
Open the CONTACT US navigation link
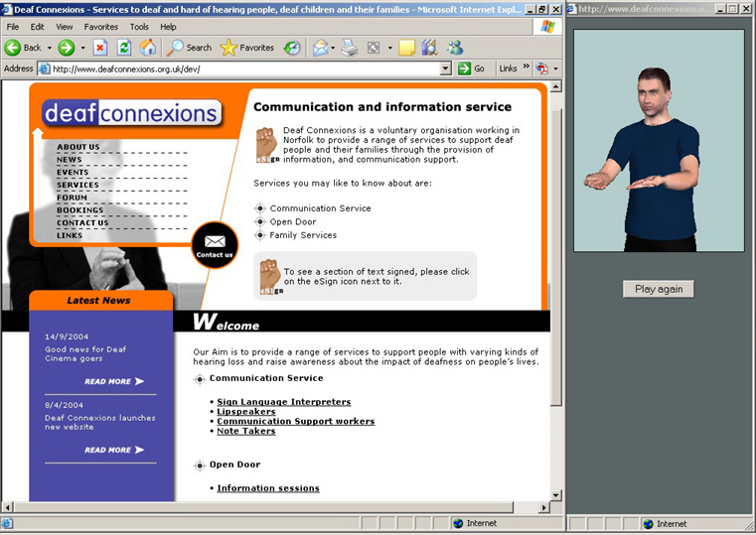(x=82, y=222)
